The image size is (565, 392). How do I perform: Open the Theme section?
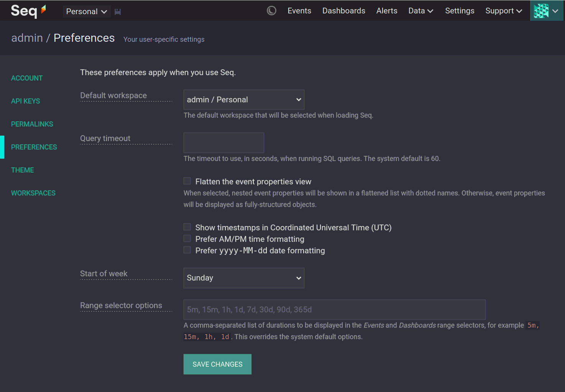click(x=23, y=170)
